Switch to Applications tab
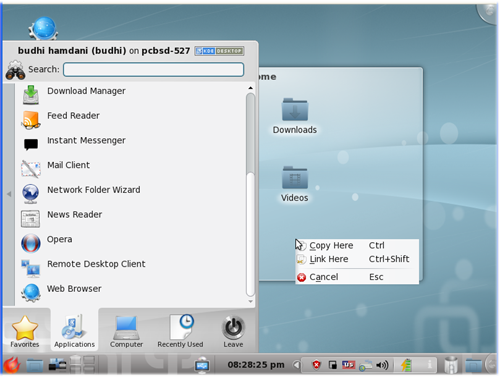 point(74,331)
